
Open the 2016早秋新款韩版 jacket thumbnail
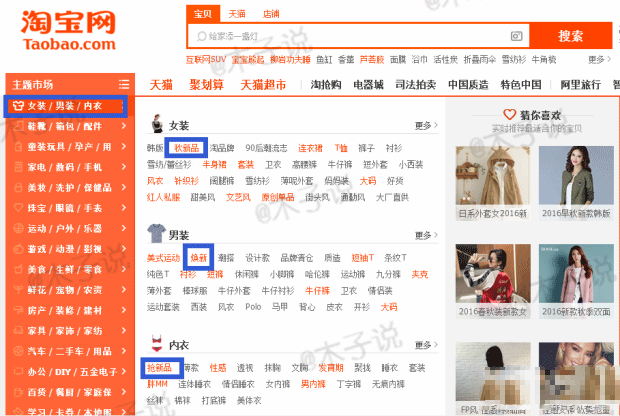tap(576, 183)
